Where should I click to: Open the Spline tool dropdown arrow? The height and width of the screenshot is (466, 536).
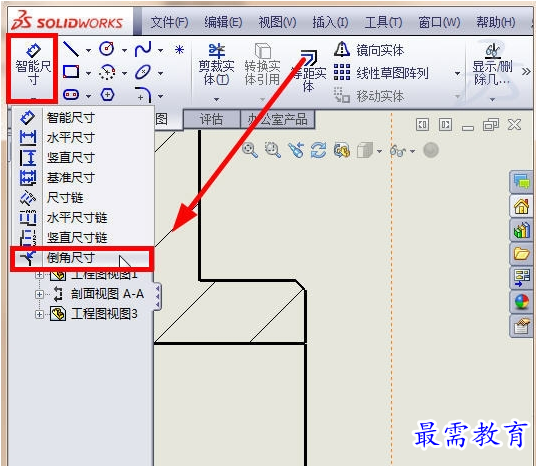[x=160, y=50]
